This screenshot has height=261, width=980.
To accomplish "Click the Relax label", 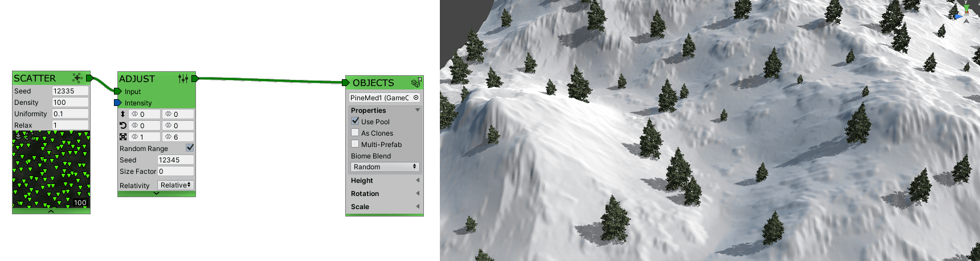I will 23,125.
